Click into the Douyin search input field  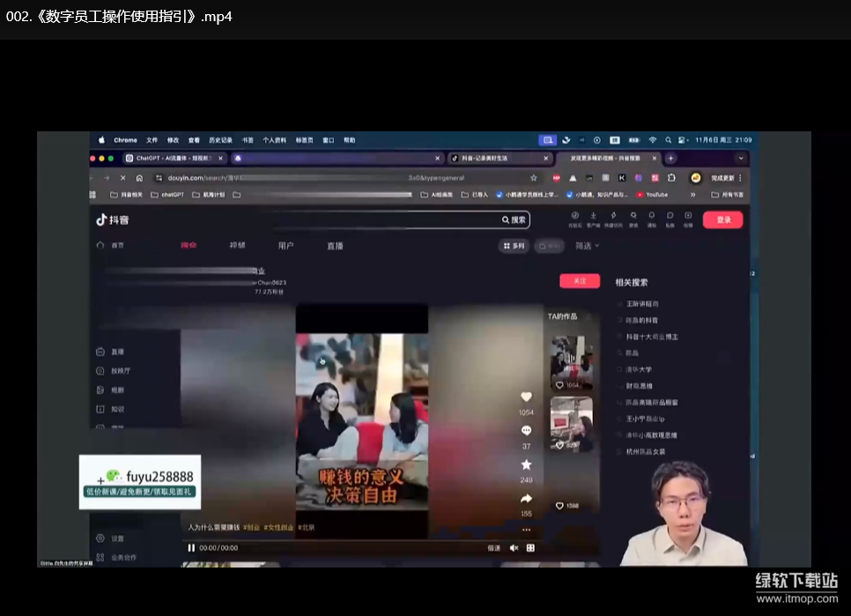point(388,219)
